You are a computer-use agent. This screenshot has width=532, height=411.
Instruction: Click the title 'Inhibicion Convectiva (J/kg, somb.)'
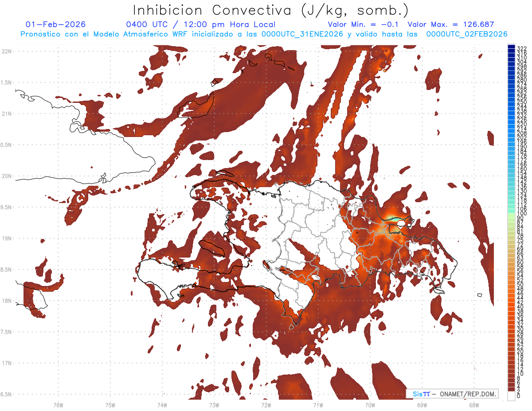(x=271, y=10)
